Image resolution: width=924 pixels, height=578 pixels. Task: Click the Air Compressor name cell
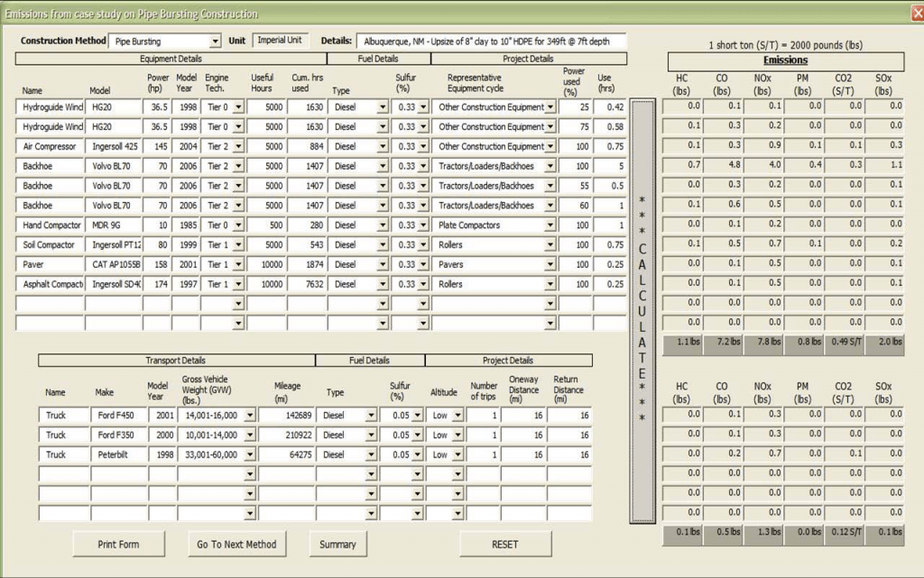[51, 147]
